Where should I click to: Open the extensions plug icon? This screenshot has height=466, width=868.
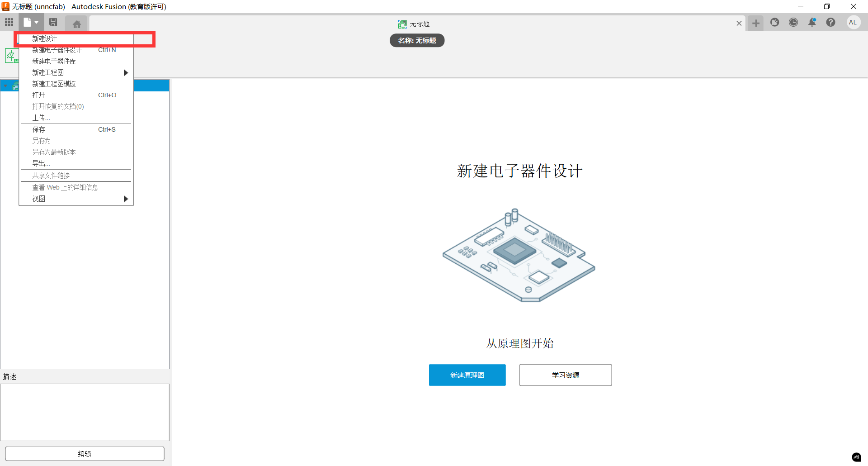click(x=774, y=23)
